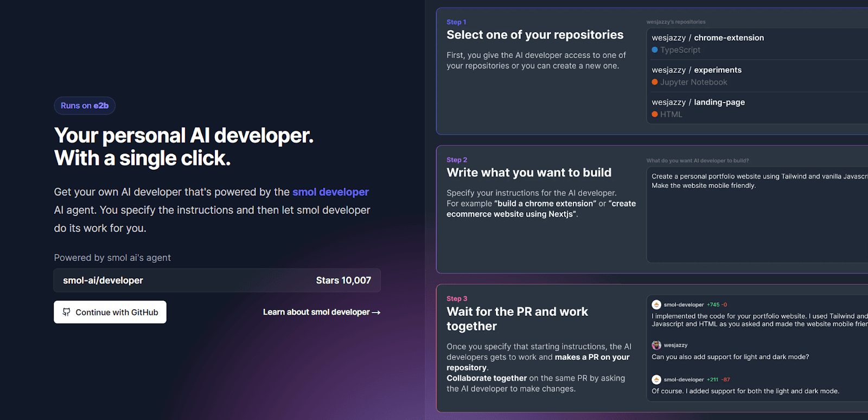Click the smol-developer avatar beside +211 -87
The height and width of the screenshot is (420, 868).
point(656,380)
